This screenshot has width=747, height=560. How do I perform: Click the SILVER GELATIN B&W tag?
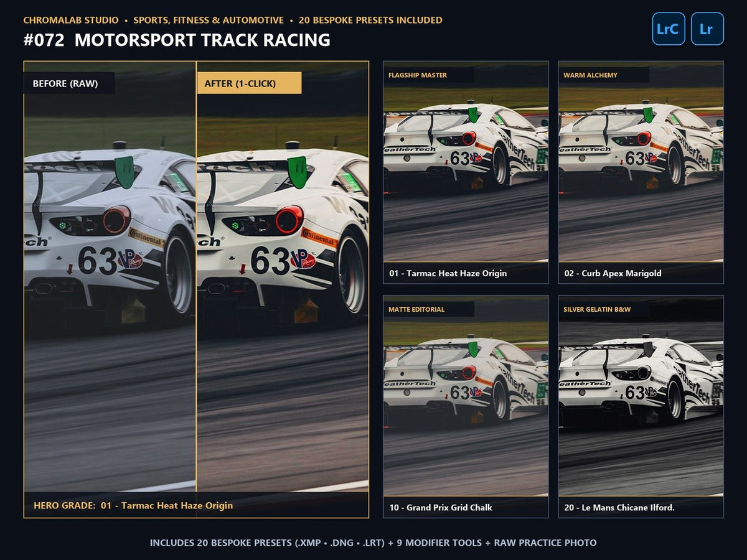point(604,309)
